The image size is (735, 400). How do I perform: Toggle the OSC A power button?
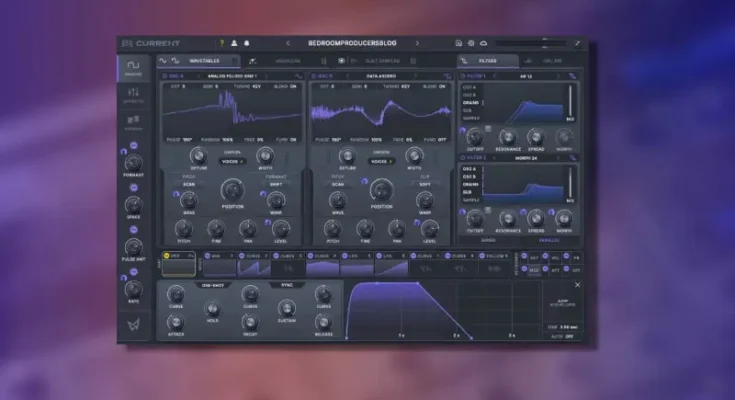coord(161,76)
